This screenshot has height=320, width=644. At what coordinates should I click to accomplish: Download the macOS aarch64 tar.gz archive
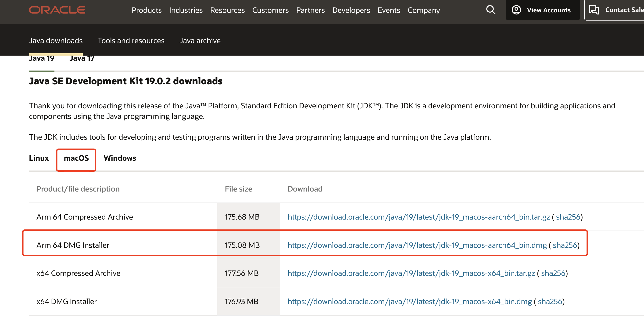pos(419,217)
